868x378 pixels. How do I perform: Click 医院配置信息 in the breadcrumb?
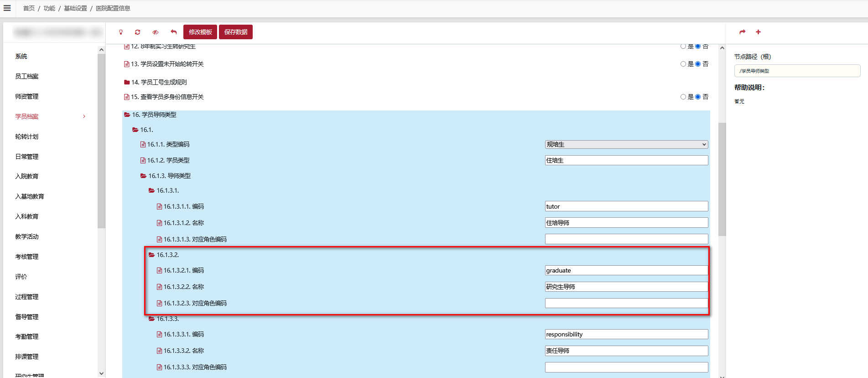click(113, 8)
